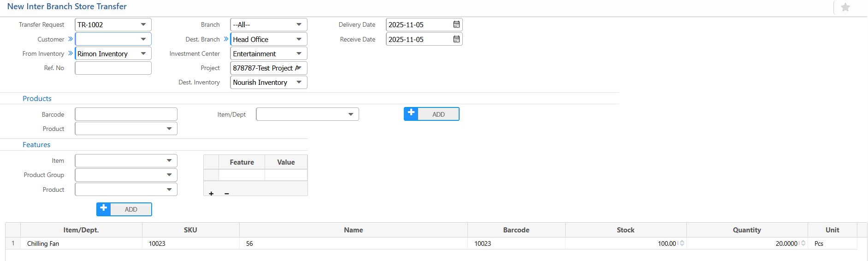Open the Receive Date calendar picker
The image size is (868, 261).
pos(456,39)
